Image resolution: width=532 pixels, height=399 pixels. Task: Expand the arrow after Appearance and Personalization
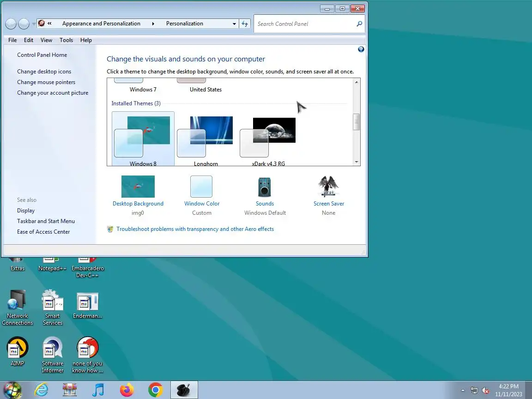[153, 24]
